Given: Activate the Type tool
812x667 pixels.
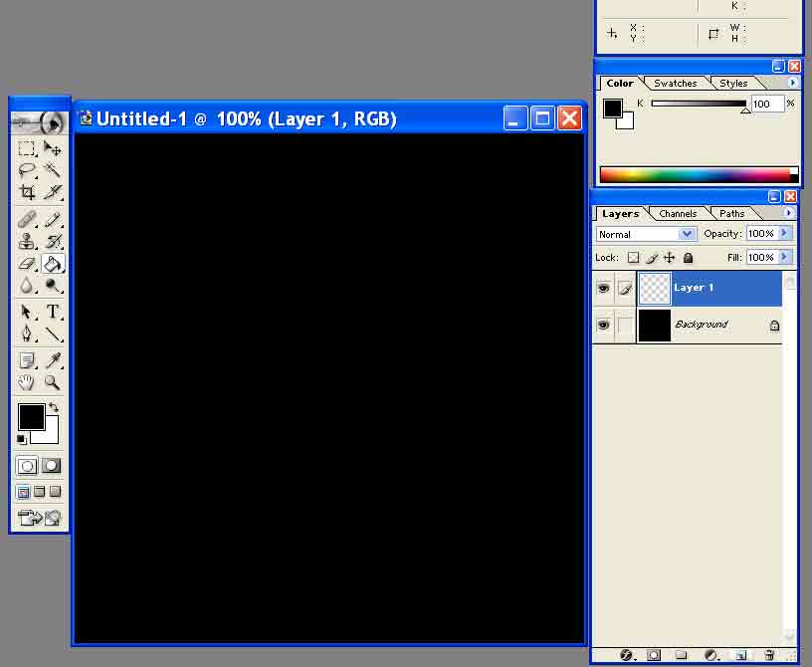Looking at the screenshot, I should [53, 312].
